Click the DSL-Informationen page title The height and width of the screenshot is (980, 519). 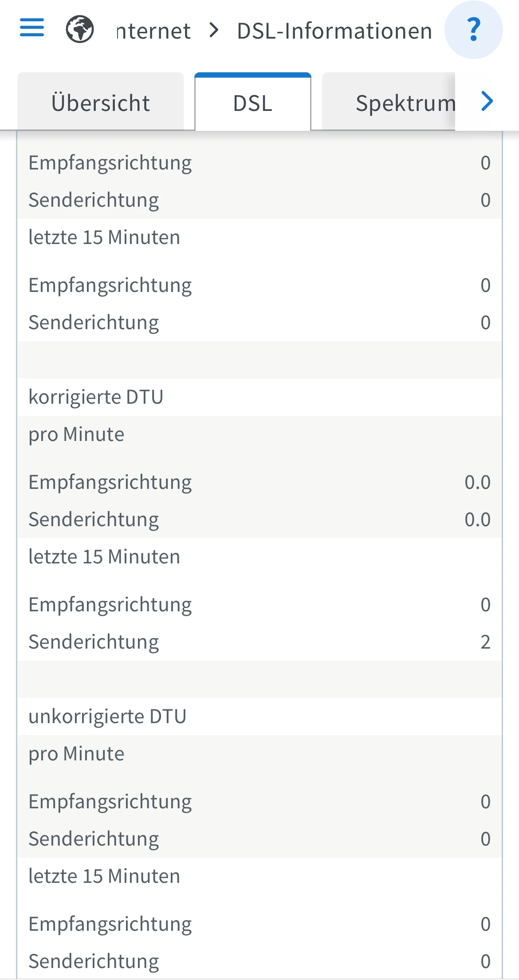pyautogui.click(x=334, y=31)
